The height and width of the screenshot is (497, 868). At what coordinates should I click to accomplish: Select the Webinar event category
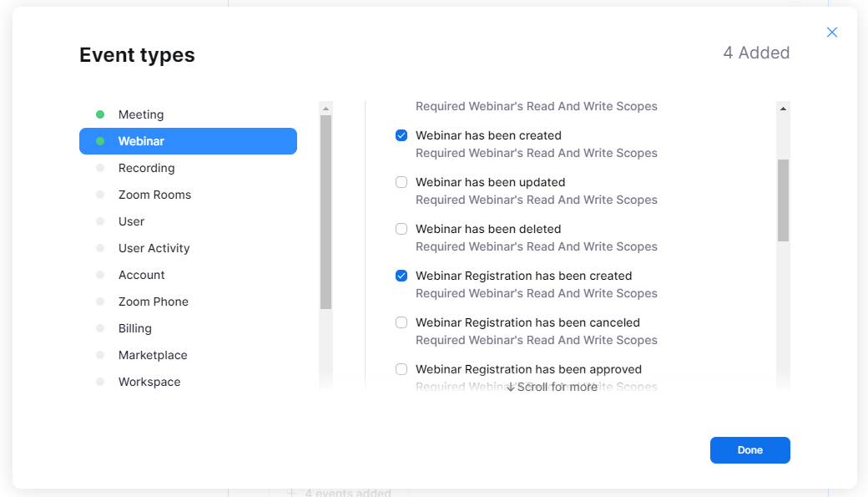pyautogui.click(x=141, y=141)
